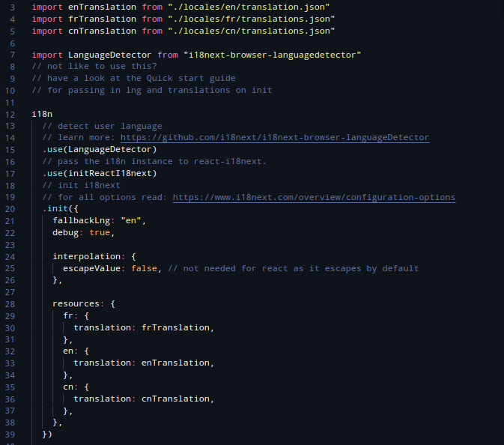The height and width of the screenshot is (445, 504).
Task: Click line number 20 in the gutter
Action: click(x=10, y=209)
